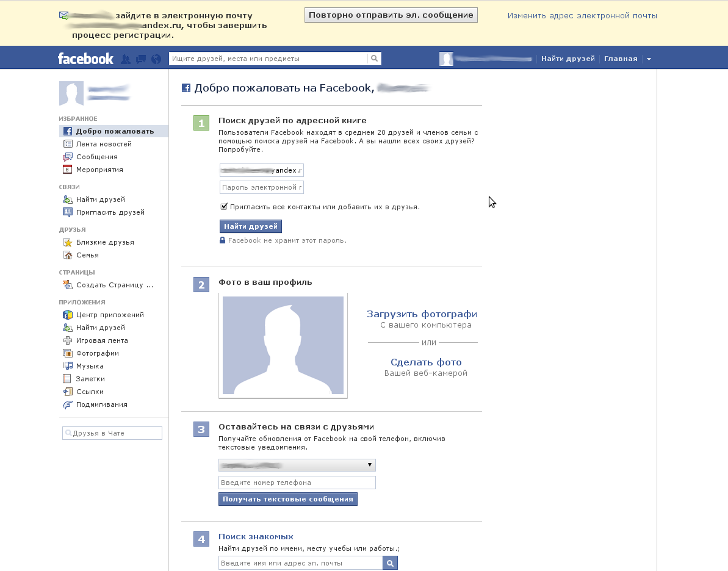This screenshot has width=728, height=571.
Task: Open the country code dropdown in step 3
Action: pyautogui.click(x=297, y=465)
